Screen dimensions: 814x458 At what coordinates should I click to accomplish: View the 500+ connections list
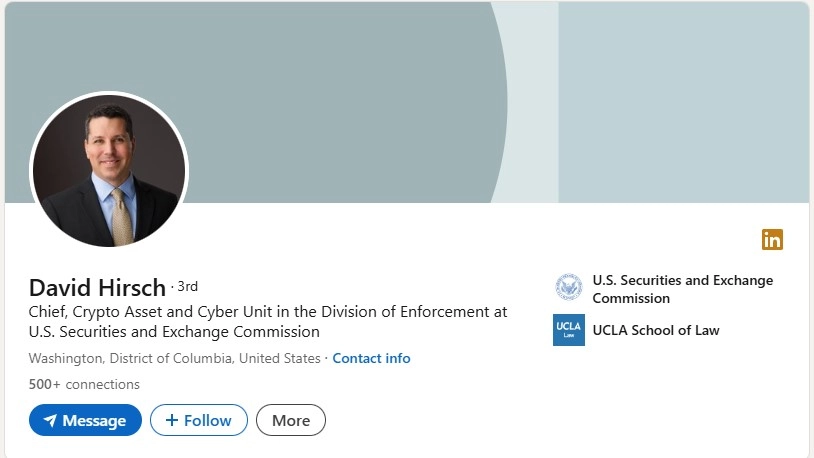click(84, 384)
